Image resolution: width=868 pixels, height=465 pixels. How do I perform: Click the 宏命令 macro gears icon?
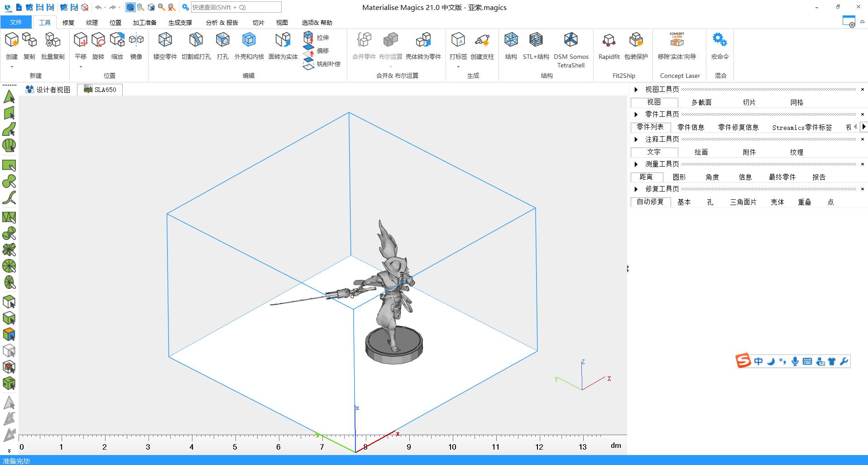point(719,40)
